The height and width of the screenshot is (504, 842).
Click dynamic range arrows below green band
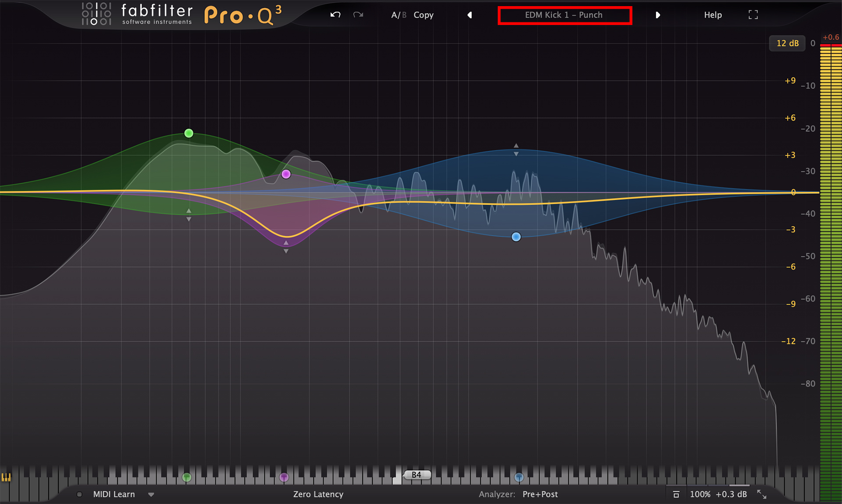[189, 215]
